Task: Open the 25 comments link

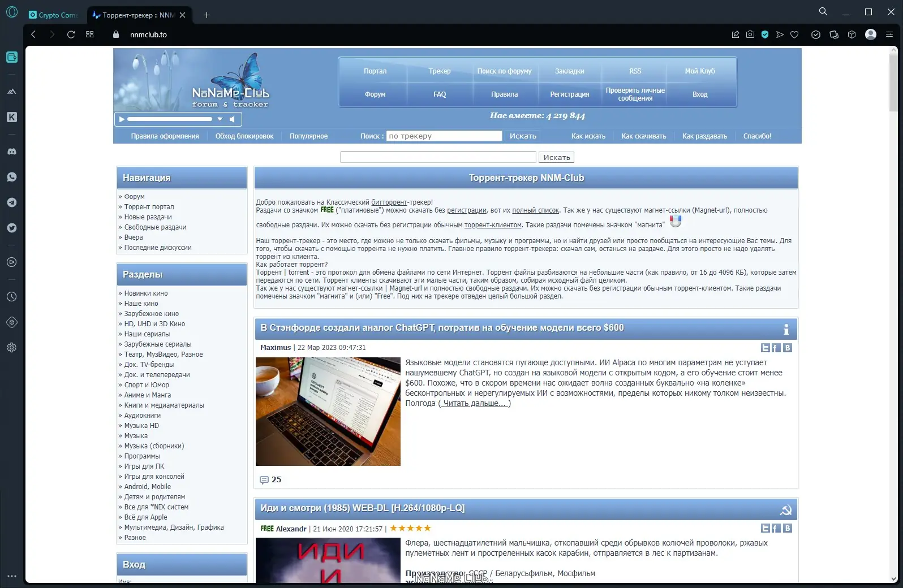Action: (270, 479)
